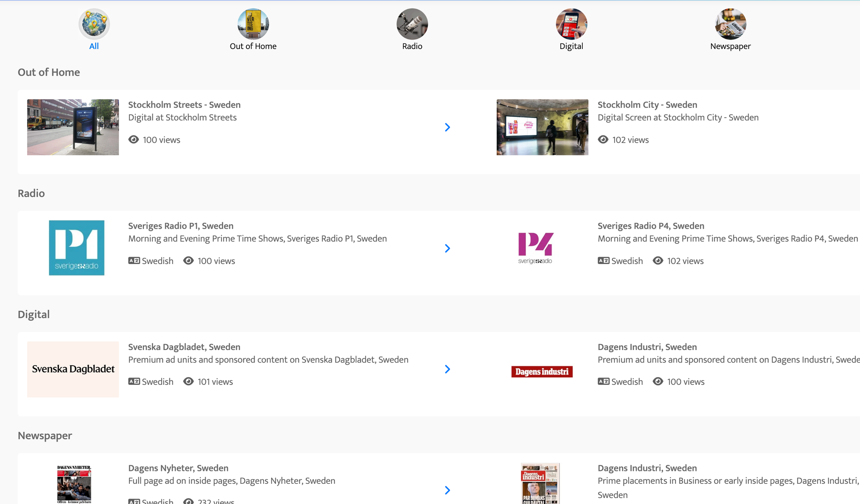This screenshot has height=504, width=860.
Task: Open the Stockholm City - Sweden title
Action: click(x=648, y=105)
